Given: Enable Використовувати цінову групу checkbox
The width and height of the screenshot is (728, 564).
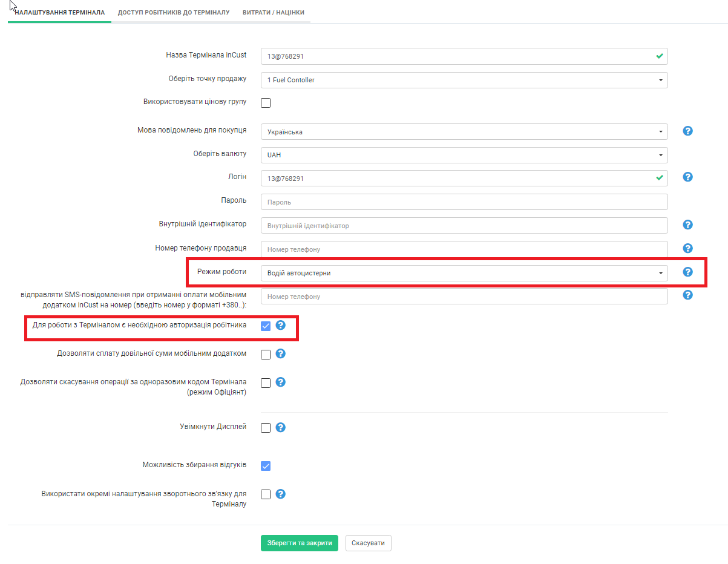Looking at the screenshot, I should coord(266,103).
